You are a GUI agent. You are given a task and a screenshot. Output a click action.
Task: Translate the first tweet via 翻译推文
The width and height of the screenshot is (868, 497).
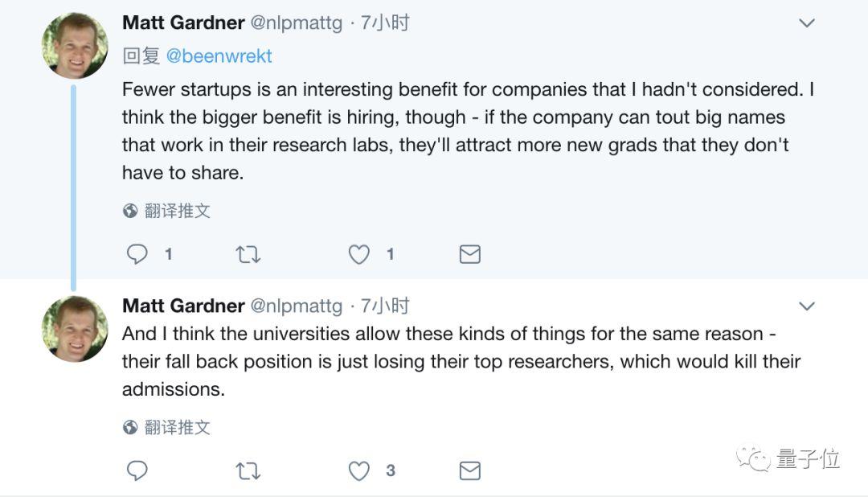(x=177, y=212)
